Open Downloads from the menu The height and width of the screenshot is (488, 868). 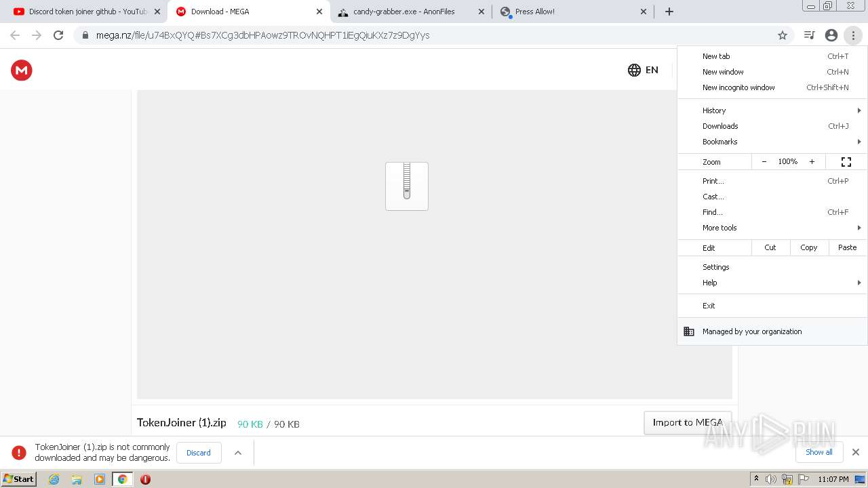click(x=772, y=126)
